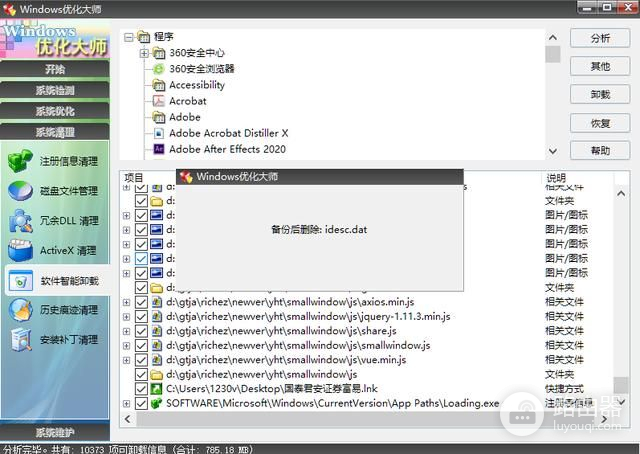This screenshot has height=454, width=640.
Task: Click the 帮助 button
Action: 600,151
